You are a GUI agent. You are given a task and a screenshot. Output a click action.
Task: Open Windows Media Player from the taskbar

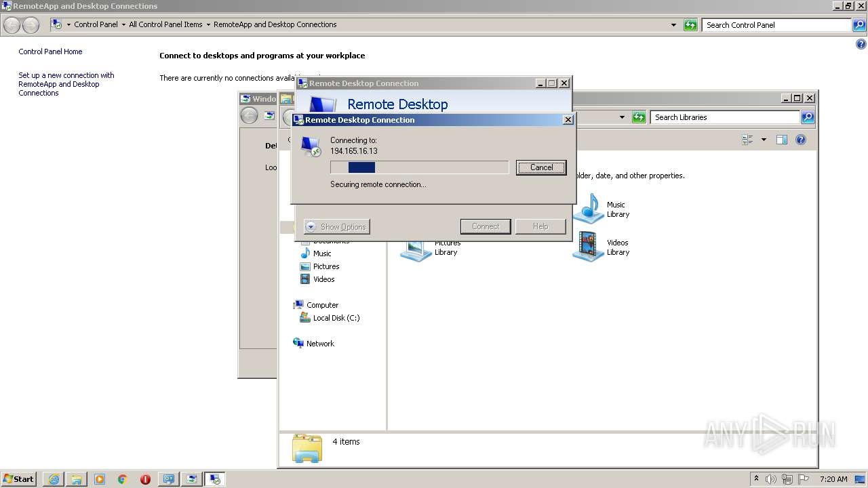coord(100,479)
